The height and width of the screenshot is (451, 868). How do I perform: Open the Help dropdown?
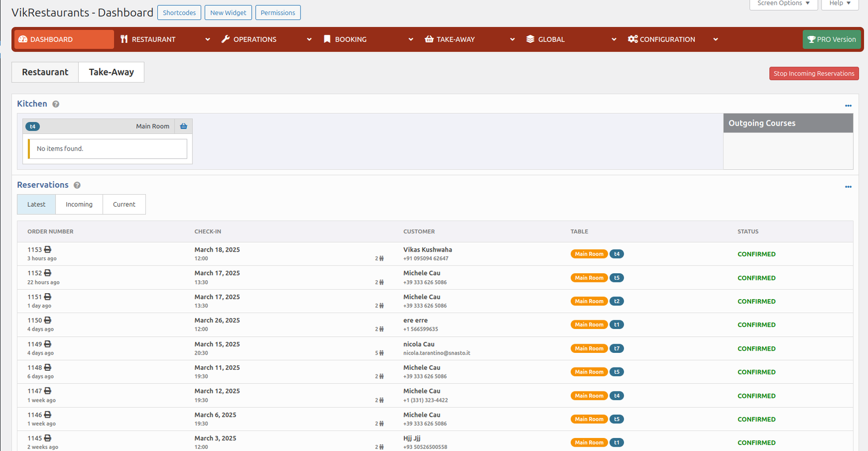840,4
